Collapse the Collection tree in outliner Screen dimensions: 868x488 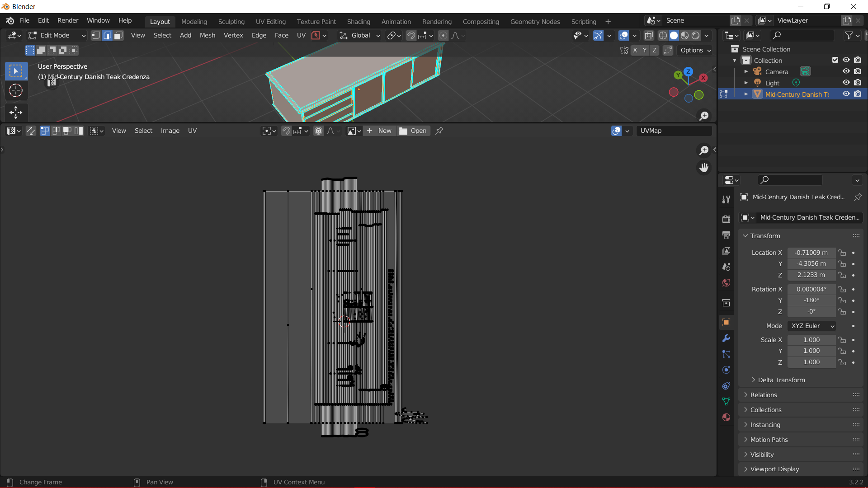(735, 60)
